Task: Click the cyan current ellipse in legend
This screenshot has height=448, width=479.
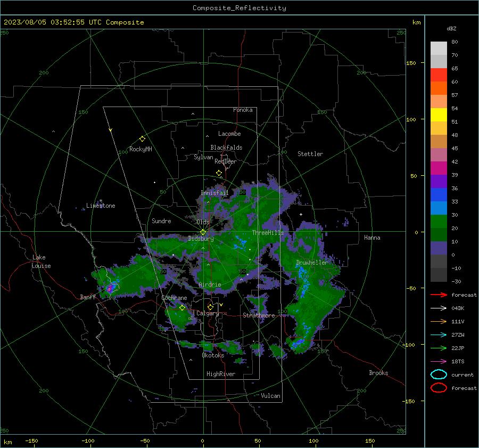Action: [439, 374]
